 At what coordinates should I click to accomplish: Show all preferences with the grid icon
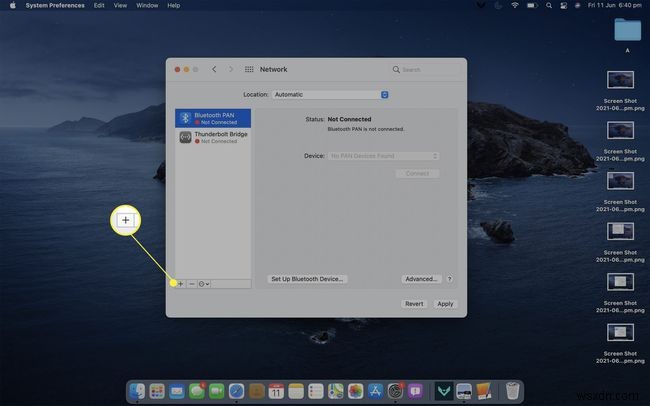pyautogui.click(x=249, y=69)
